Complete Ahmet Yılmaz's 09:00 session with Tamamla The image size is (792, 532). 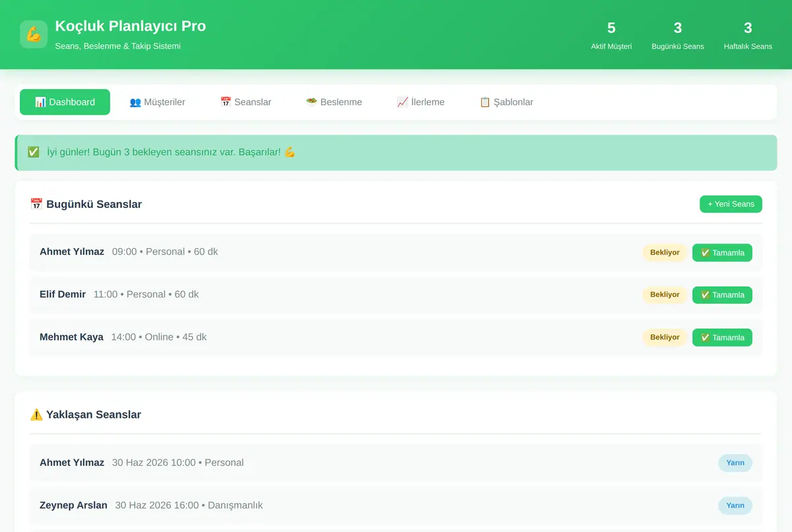[722, 253]
